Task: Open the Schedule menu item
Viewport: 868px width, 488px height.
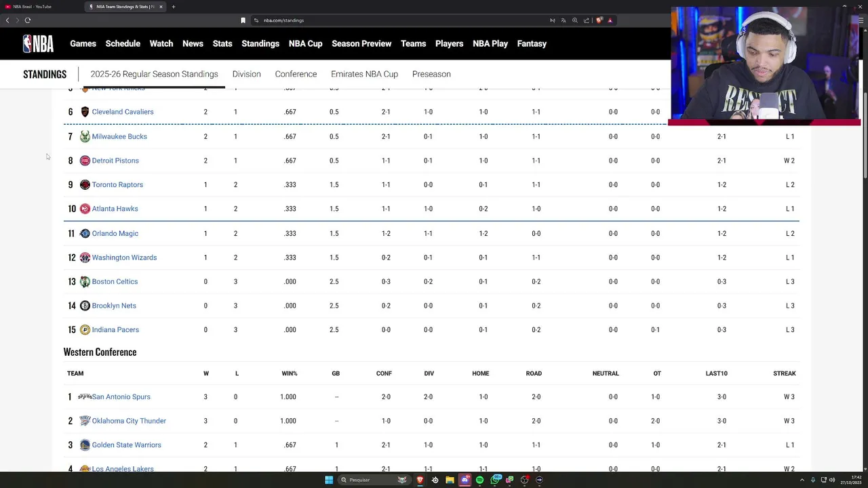Action: [x=123, y=43]
